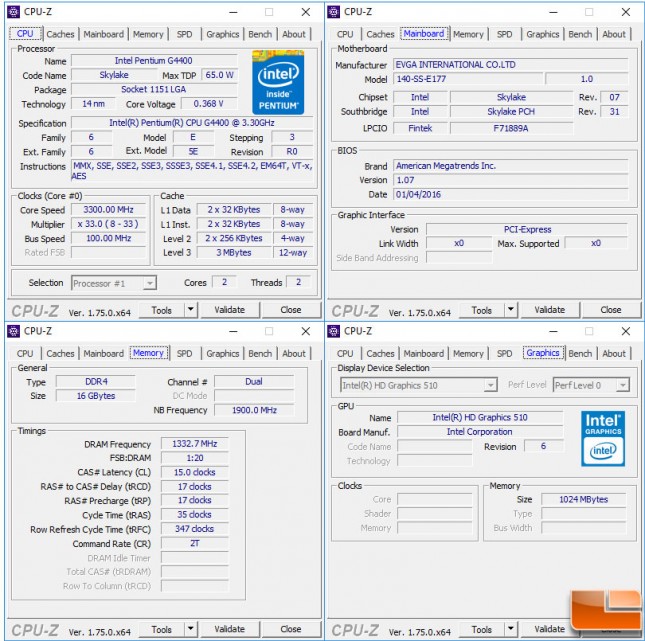Click Close button in the CPU tab window
Screen dimensions: 645x641
tap(291, 310)
